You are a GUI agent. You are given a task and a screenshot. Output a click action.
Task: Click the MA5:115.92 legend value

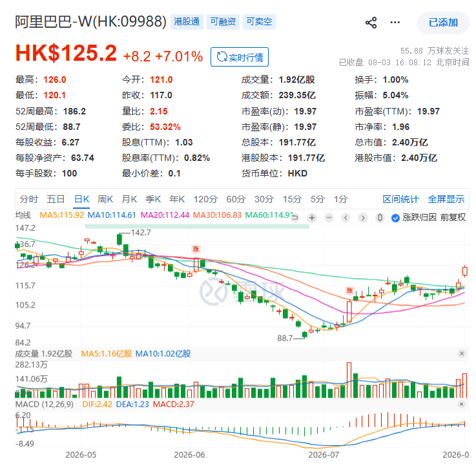point(62,215)
